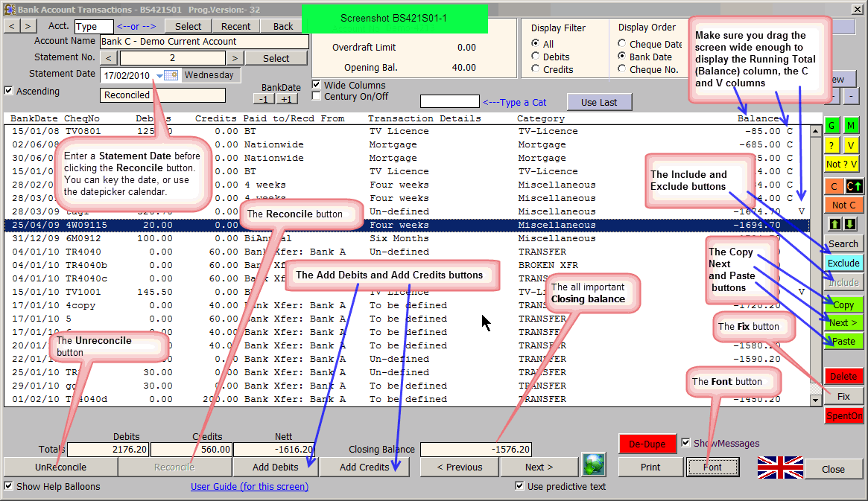Screen dimensions: 868x501
Task: Disable the Wide Columns checkbox
Action: point(317,85)
